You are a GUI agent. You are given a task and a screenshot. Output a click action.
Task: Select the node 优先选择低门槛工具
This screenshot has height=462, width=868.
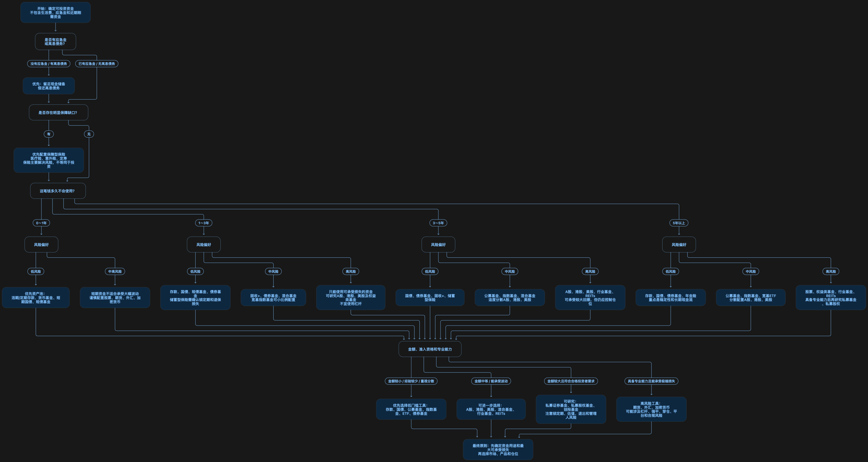click(411, 409)
